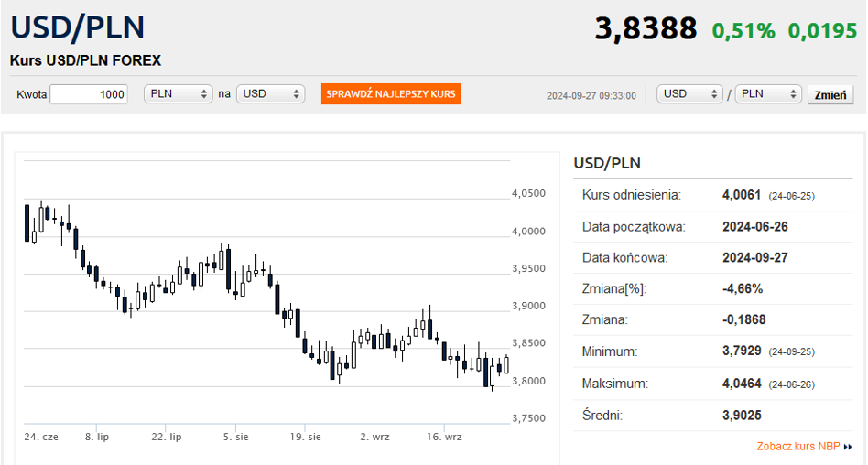The width and height of the screenshot is (868, 465).
Task: Open the USD base currency dropdown before the slash
Action: 690,94
